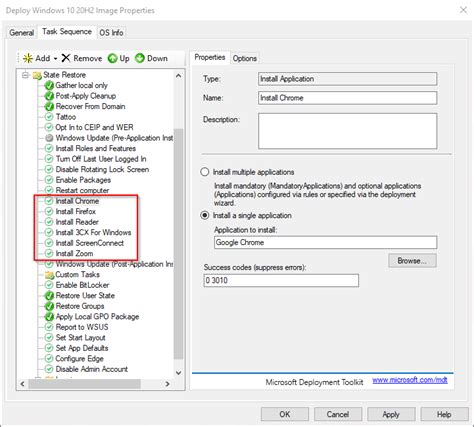474x427 pixels.
Task: Click the tree scroll down arrow
Action: point(178,373)
